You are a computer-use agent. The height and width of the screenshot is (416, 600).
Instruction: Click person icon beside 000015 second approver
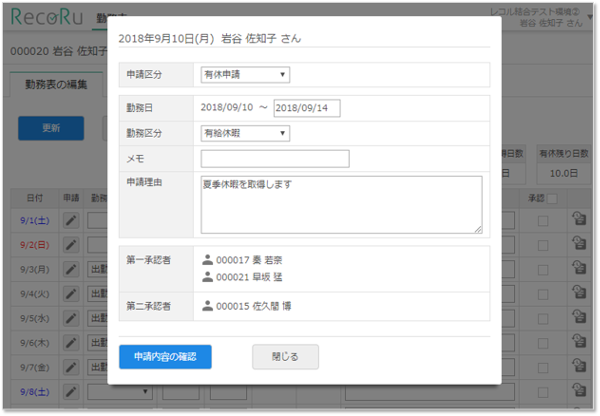point(207,306)
